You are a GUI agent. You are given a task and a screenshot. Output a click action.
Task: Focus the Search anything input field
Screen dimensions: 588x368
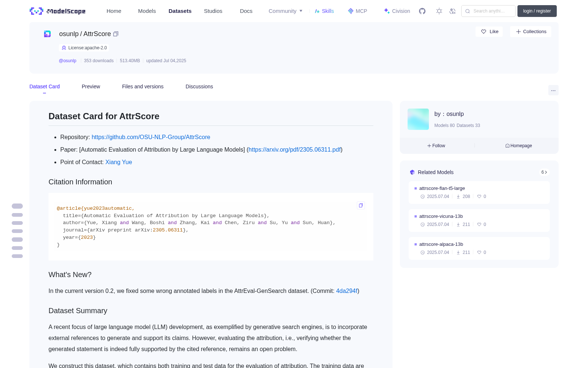coord(488,11)
